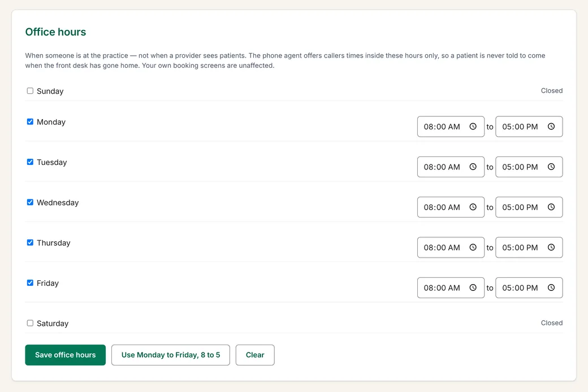Edit Monday's 05:00 PM closing time field
The width and height of the screenshot is (588, 392).
[x=529, y=127]
